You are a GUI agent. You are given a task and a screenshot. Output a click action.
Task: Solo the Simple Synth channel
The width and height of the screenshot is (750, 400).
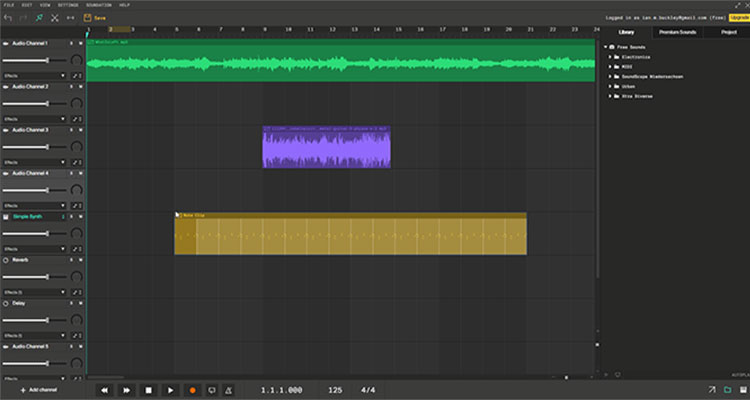pyautogui.click(x=71, y=217)
